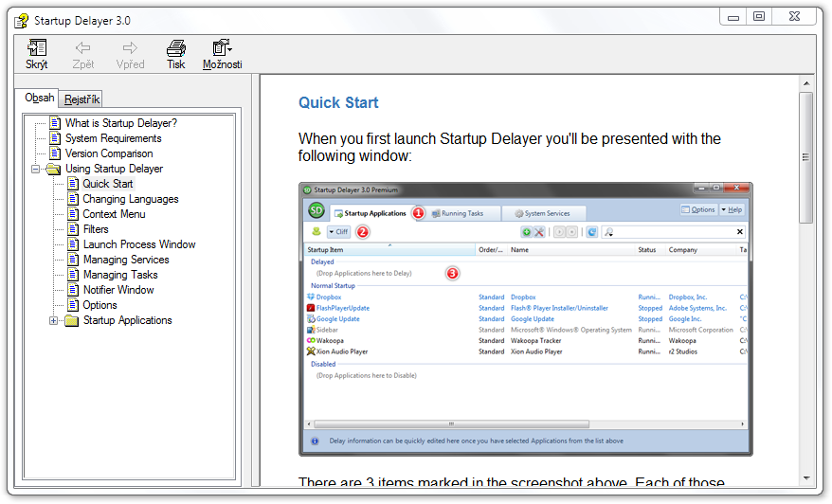Click the scrollbar up arrow
832x504 pixels.
806,83
